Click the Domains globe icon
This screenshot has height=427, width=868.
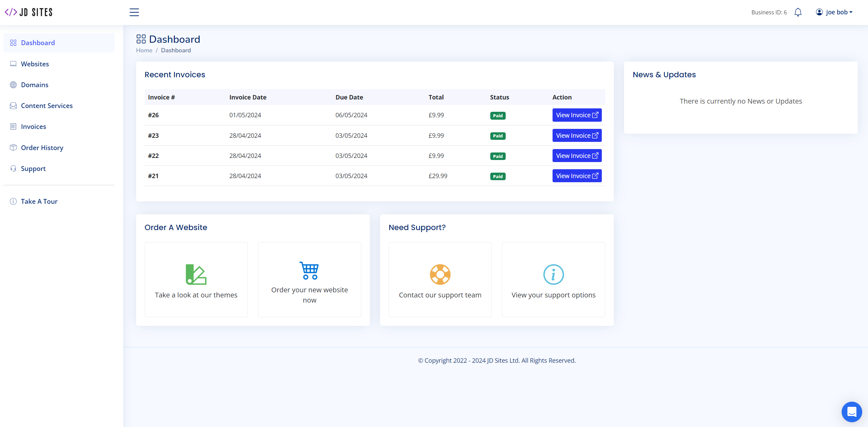click(13, 85)
